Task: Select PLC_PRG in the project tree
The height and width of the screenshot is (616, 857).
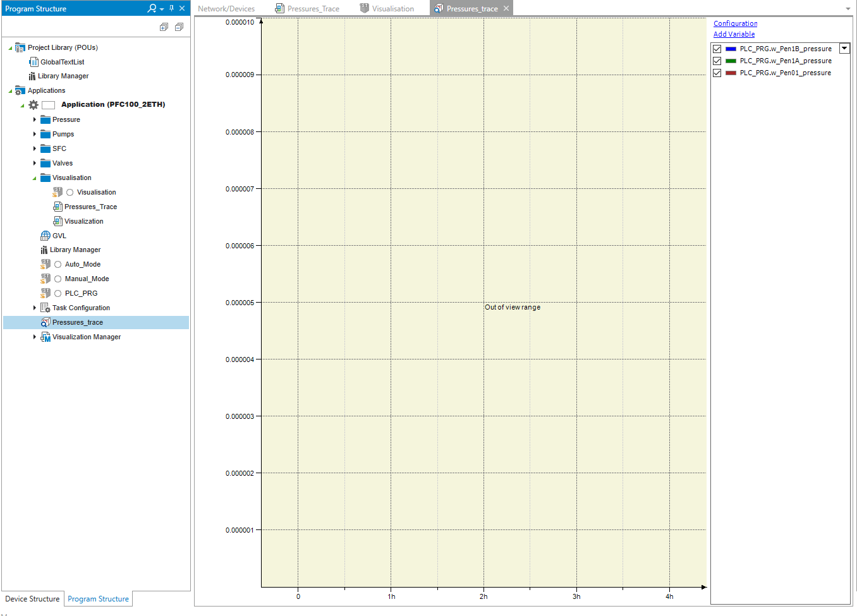Action: coord(81,293)
